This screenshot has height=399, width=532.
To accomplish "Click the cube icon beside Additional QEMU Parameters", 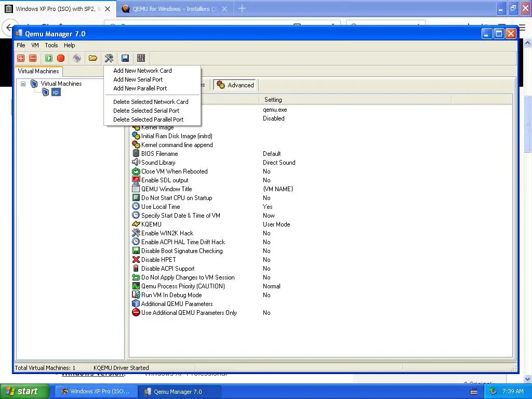I will pos(136,303).
